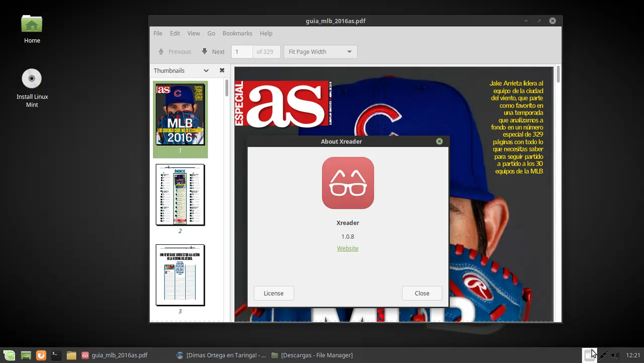
Task: Click the Xreader glasses logo in the dialog
Action: [x=348, y=183]
